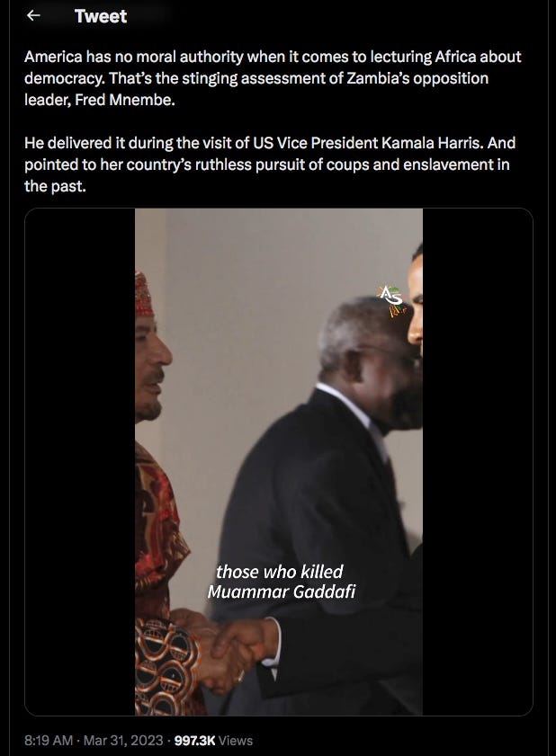Click the word Views after the count
This screenshot has width=556, height=756.
(x=236, y=740)
